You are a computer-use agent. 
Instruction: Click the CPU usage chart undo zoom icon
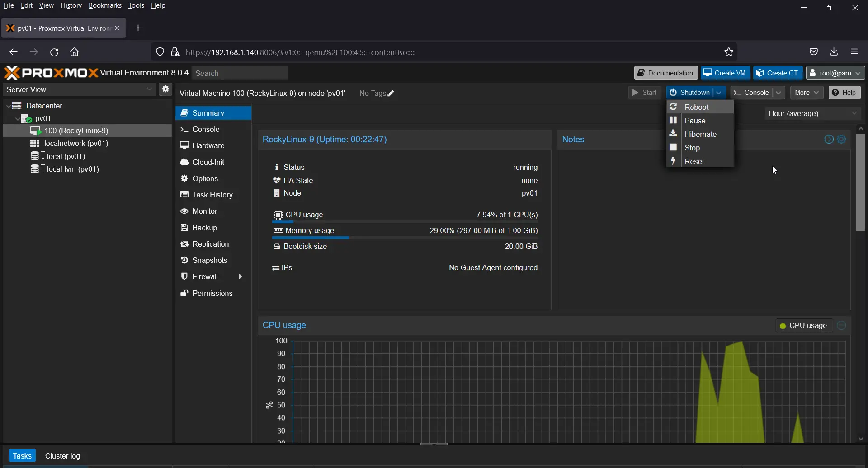[x=842, y=326]
